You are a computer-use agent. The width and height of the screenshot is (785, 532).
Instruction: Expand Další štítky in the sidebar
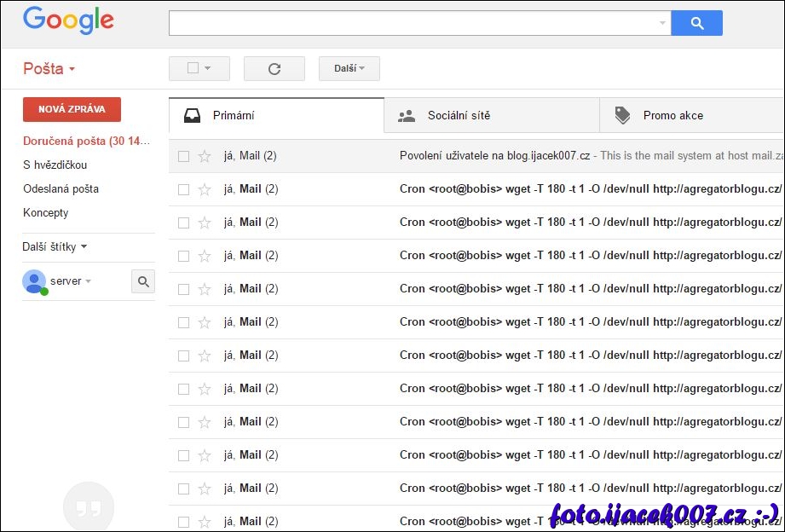point(55,247)
